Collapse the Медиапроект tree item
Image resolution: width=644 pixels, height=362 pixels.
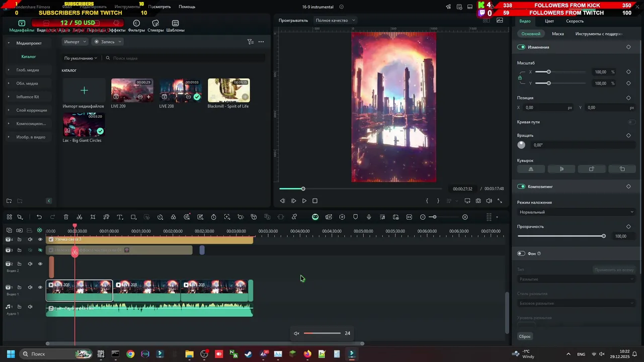(x=9, y=43)
